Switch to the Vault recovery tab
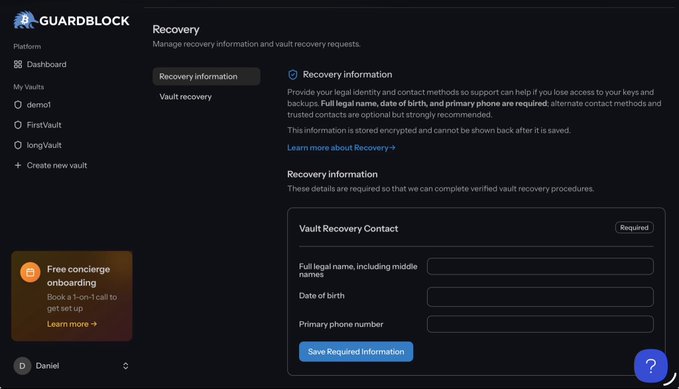679x389 pixels. click(185, 97)
